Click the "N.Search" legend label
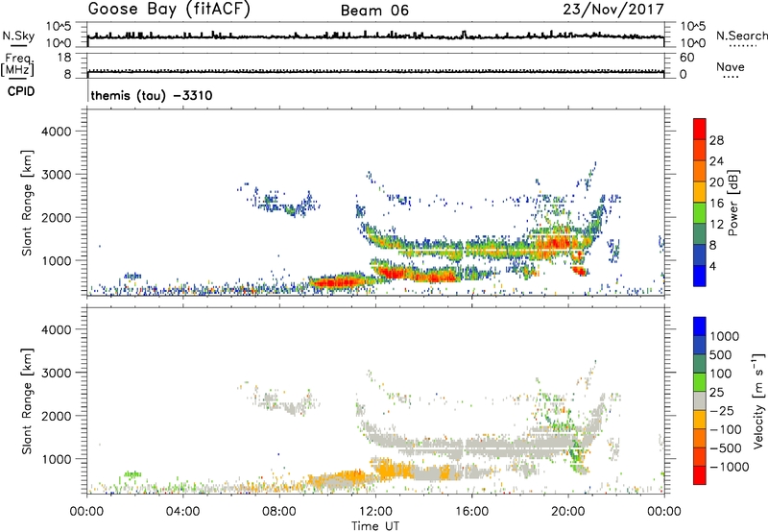Screen dimensions: 768x532 [x=741, y=36]
